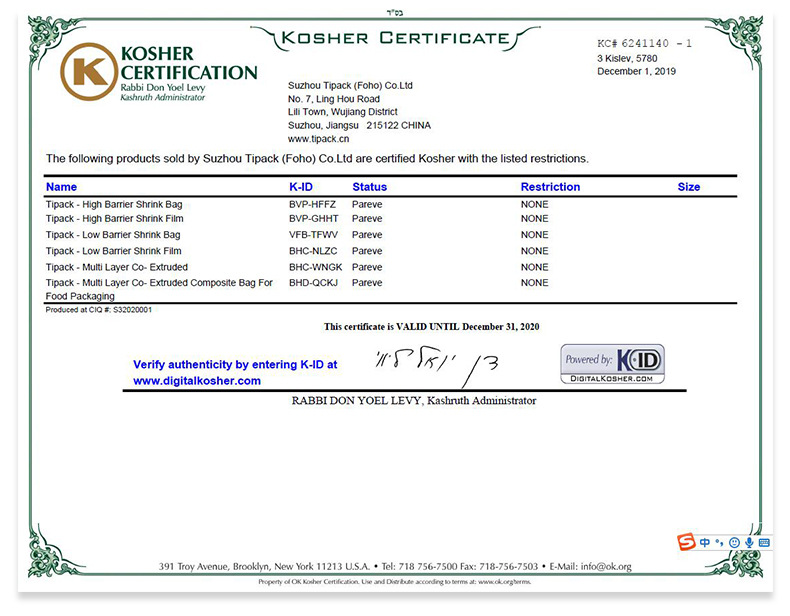Select Tipack - Low Barrier Shrink Bag row name
The image size is (790, 616).
tap(113, 235)
